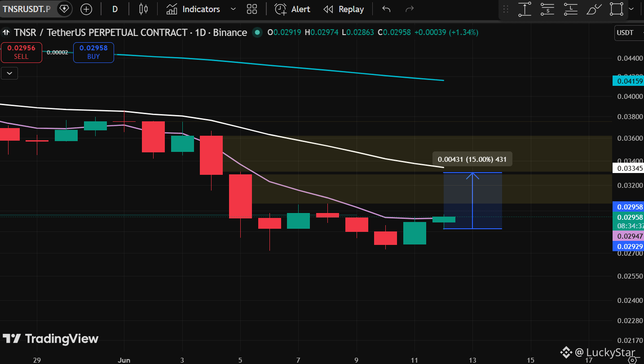
Task: Redo the undone chart action
Action: coord(409,9)
